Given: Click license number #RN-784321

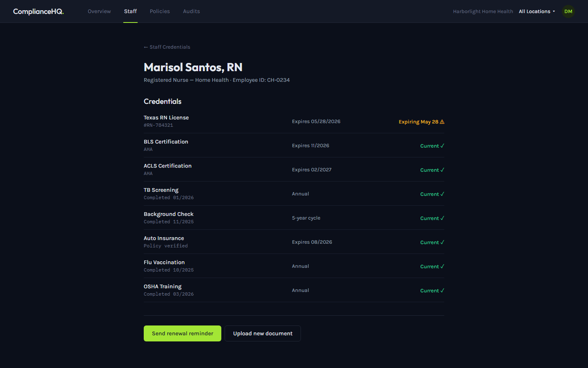Looking at the screenshot, I should [158, 126].
